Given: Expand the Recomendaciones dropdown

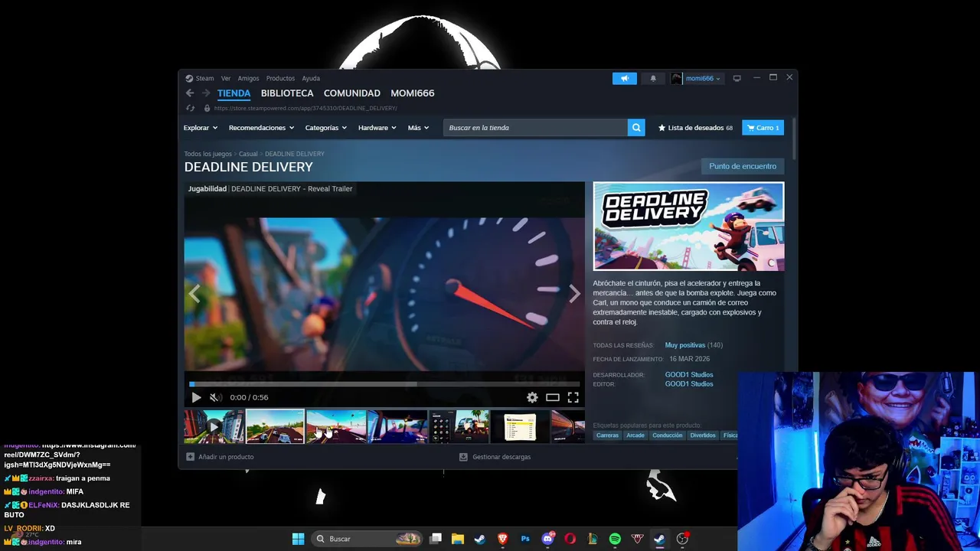Looking at the screenshot, I should tap(261, 128).
